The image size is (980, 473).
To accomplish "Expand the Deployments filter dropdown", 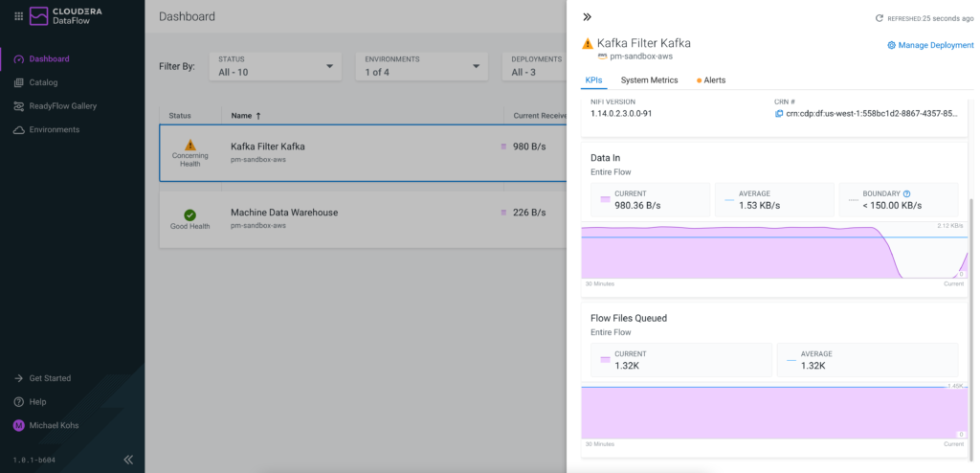I will point(536,66).
